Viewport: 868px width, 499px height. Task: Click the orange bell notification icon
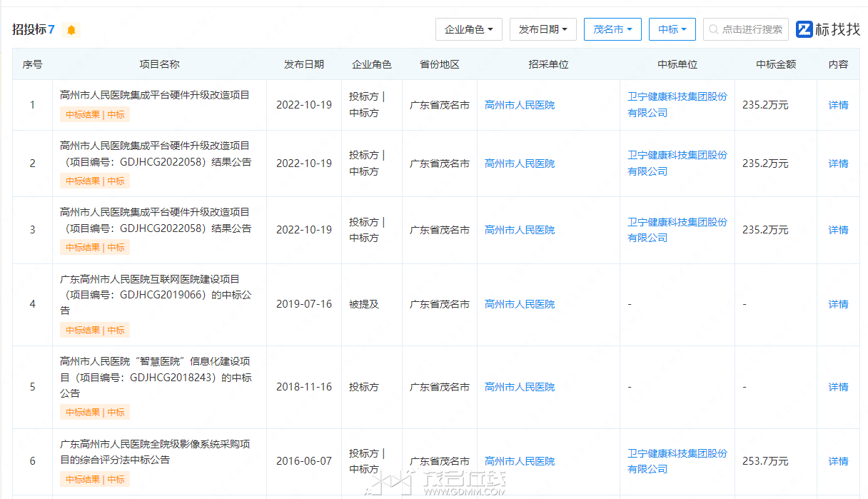pos(71,30)
